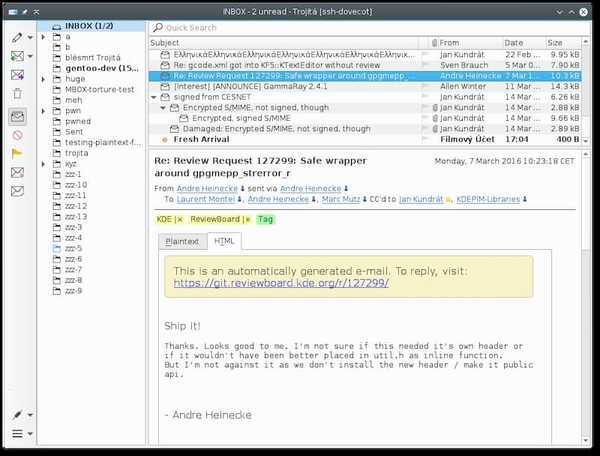Open the compose button dropdown arrow
This screenshot has width=600, height=456.
pos(30,37)
